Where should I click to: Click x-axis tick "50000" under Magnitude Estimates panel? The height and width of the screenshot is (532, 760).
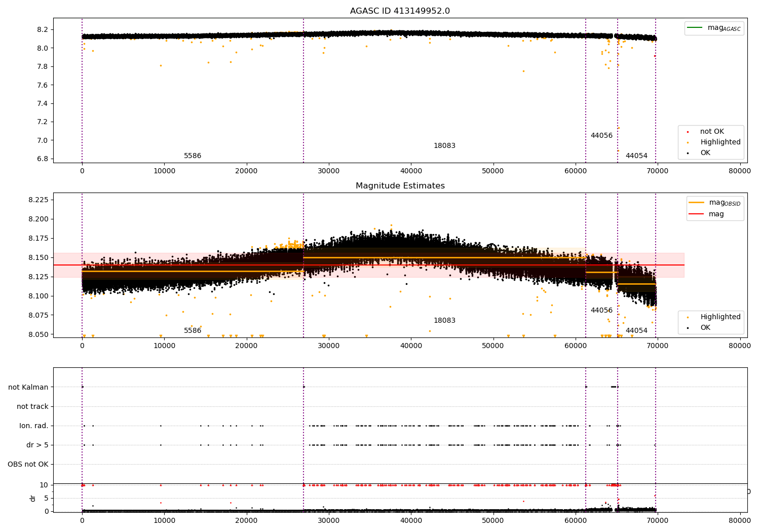click(x=493, y=346)
